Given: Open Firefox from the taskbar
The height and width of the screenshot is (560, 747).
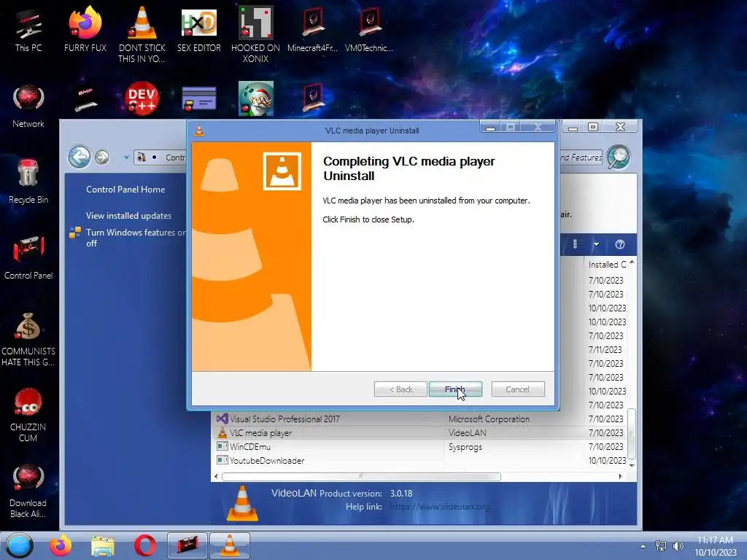Looking at the screenshot, I should 61,545.
